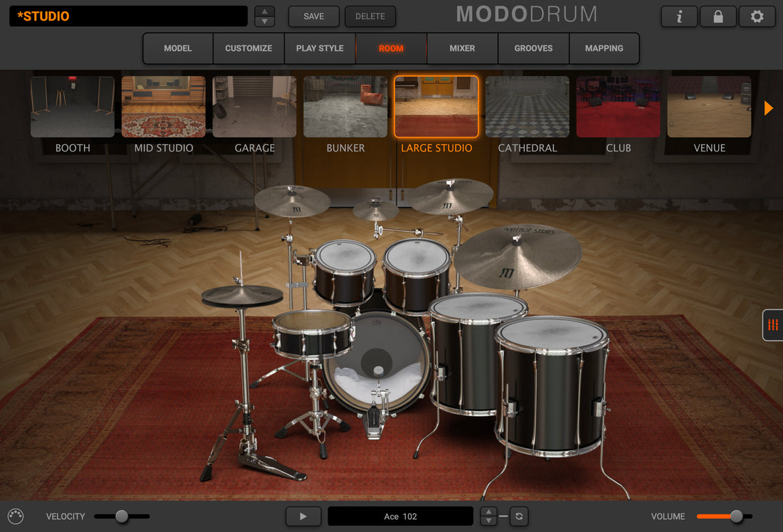Click the kick drum pedal
The image size is (783, 532).
(374, 422)
